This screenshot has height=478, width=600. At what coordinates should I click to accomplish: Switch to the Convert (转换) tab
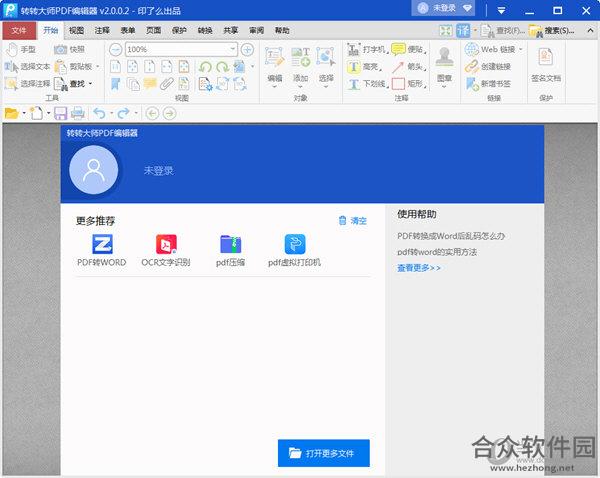point(205,30)
